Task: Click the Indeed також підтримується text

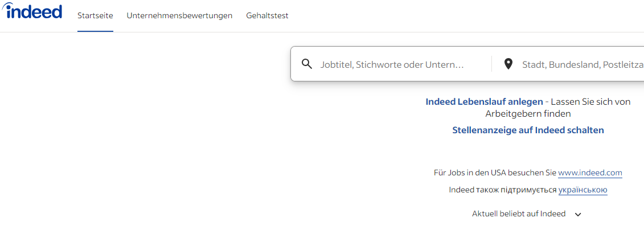Action: point(502,190)
